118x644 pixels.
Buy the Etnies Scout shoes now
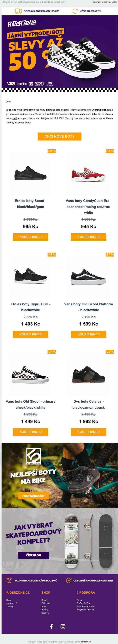click(30, 237)
